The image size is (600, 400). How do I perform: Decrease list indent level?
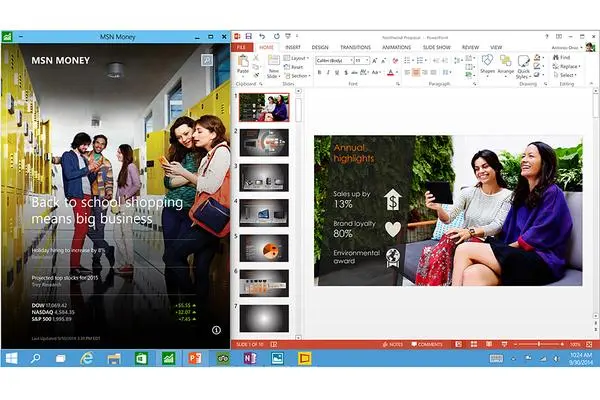[x=435, y=60]
